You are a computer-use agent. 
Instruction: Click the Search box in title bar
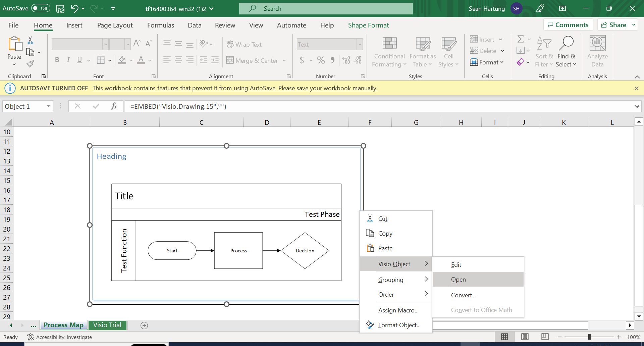click(326, 9)
